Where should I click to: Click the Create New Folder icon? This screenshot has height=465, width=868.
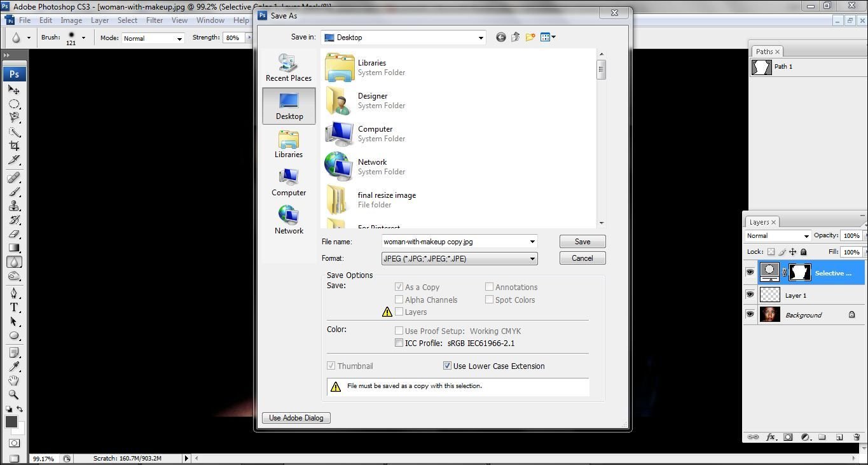coord(530,38)
